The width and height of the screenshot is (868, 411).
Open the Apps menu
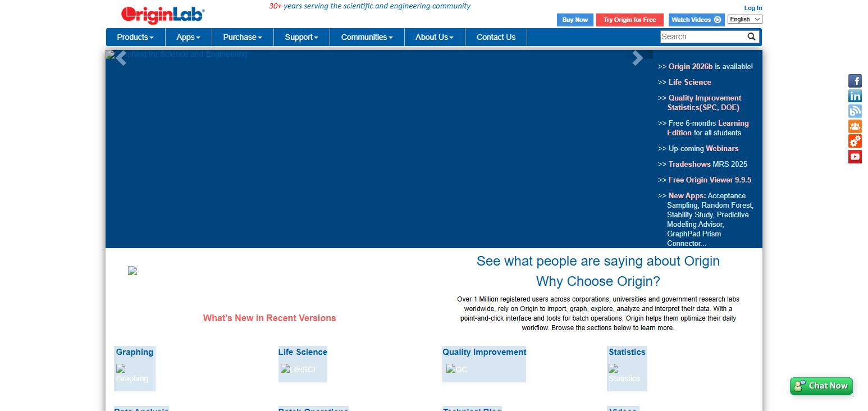[x=189, y=37]
